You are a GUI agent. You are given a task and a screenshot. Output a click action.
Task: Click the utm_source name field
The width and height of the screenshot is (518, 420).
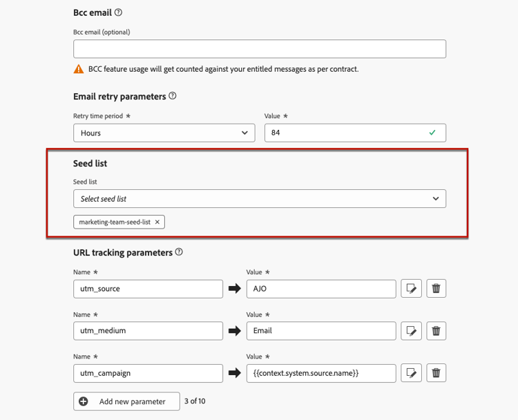148,289
